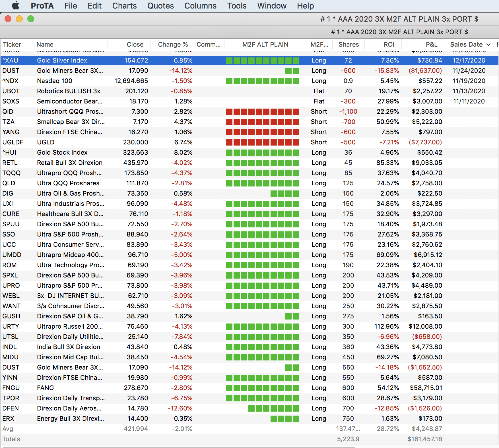Click the red close window button

pos(8,19)
